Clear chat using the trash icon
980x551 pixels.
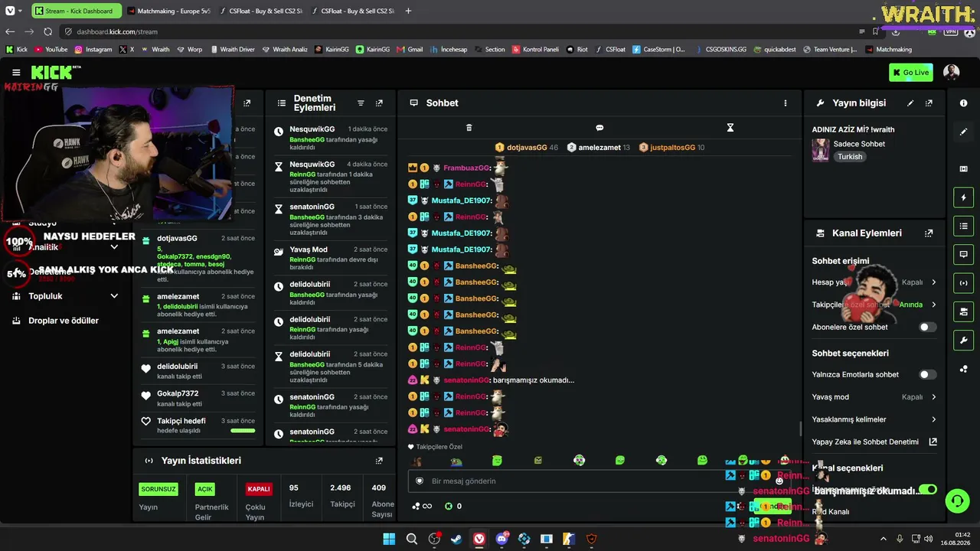(469, 128)
